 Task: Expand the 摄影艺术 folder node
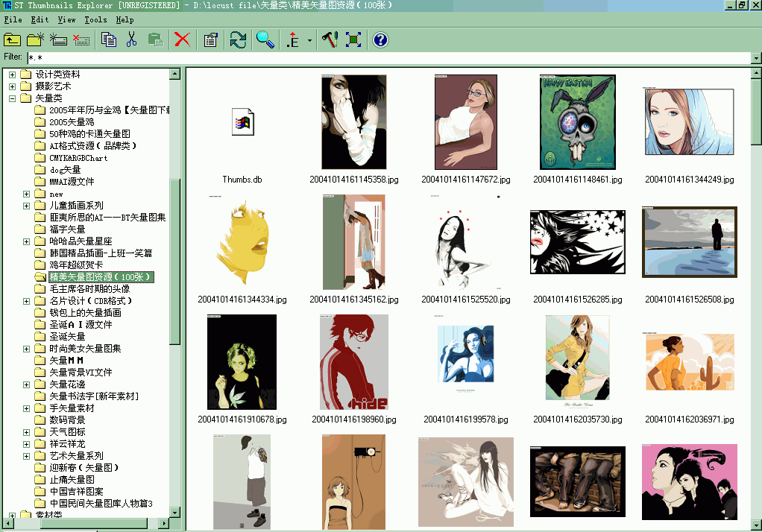tap(13, 86)
